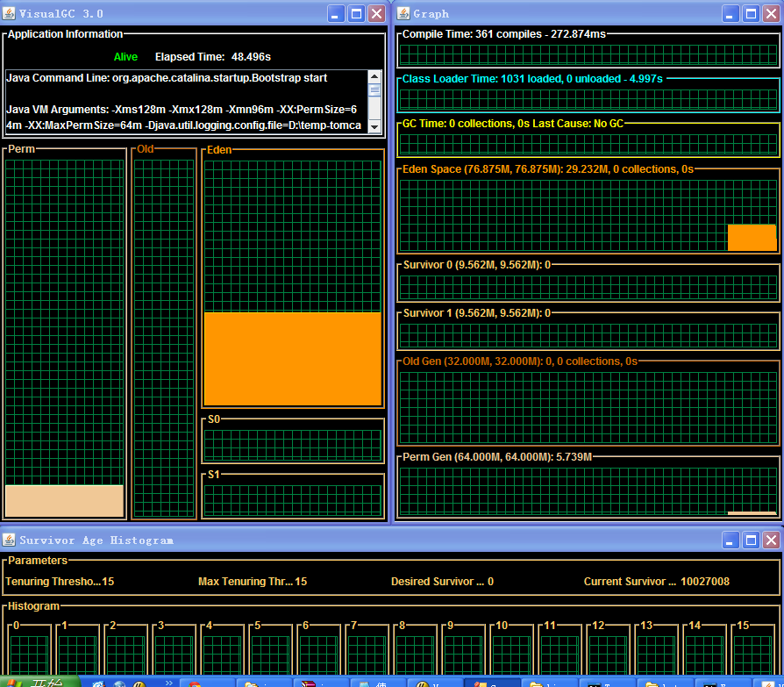Minimize the Graph window
784x687 pixels.
(731, 13)
